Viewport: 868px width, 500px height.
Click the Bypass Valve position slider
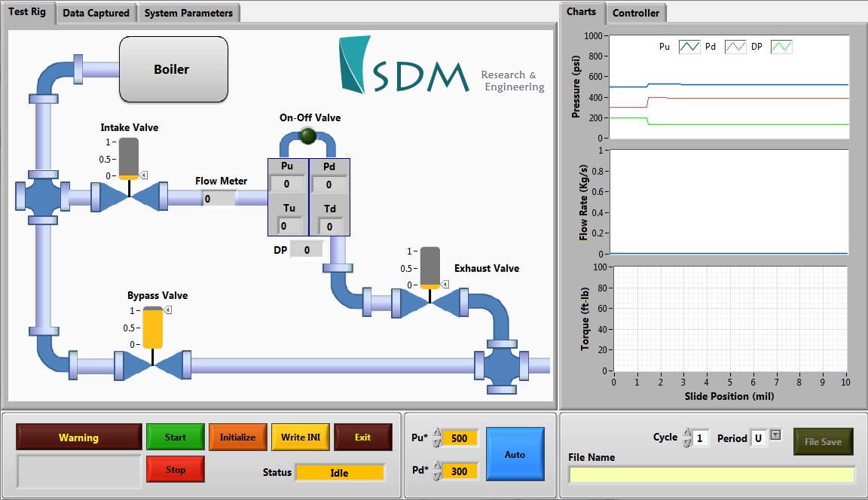point(153,328)
